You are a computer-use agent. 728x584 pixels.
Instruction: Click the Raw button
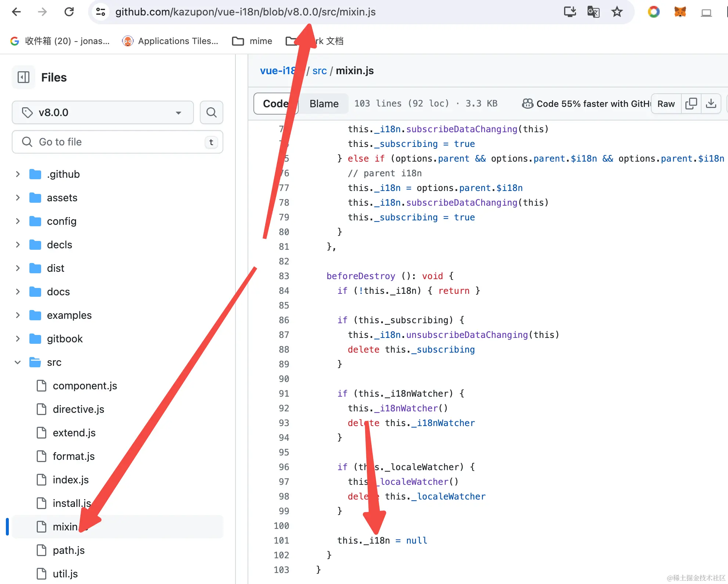click(x=666, y=104)
